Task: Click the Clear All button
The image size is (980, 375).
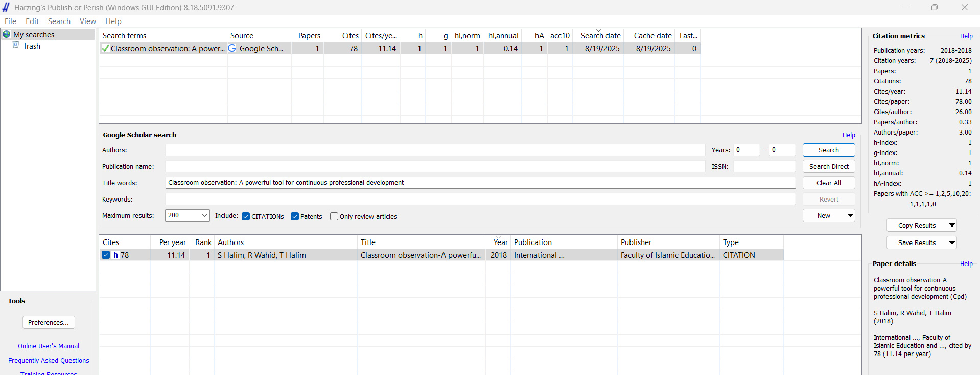Action: [x=829, y=183]
